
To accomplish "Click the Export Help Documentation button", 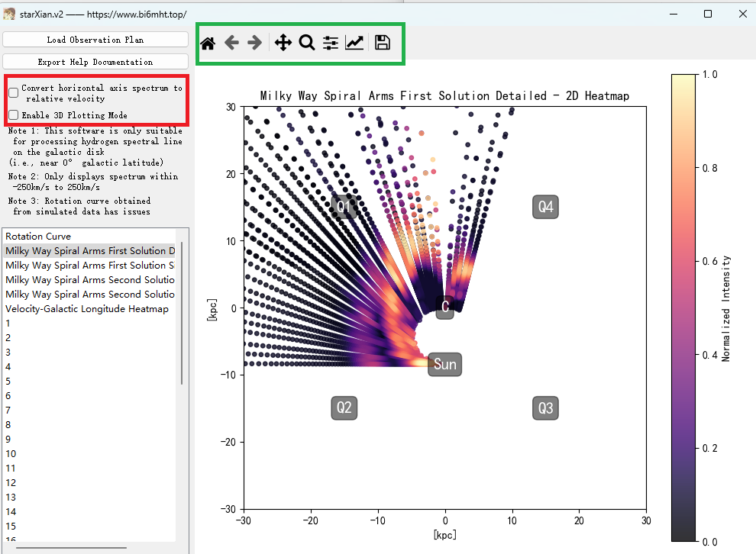I will [95, 62].
